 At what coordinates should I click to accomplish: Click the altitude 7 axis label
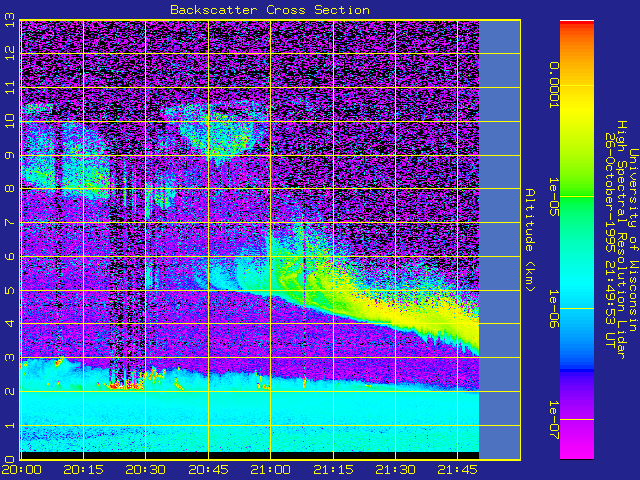(x=10, y=222)
